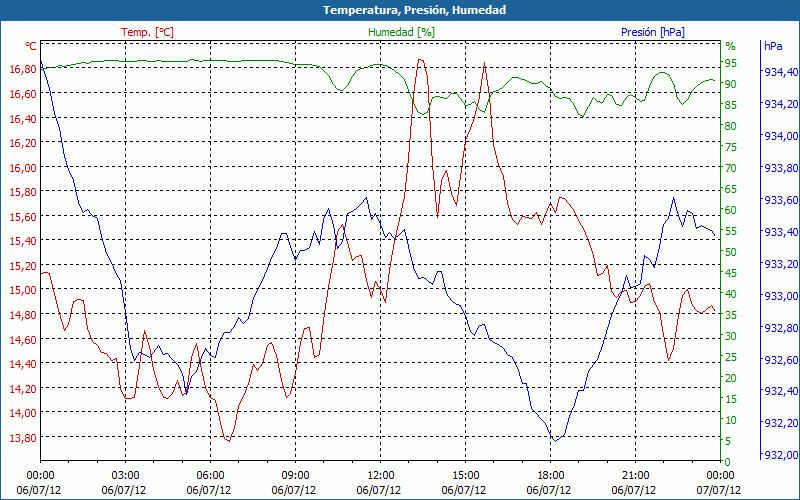Click pressure axis value '932,40'
The image size is (800, 500).
(781, 391)
